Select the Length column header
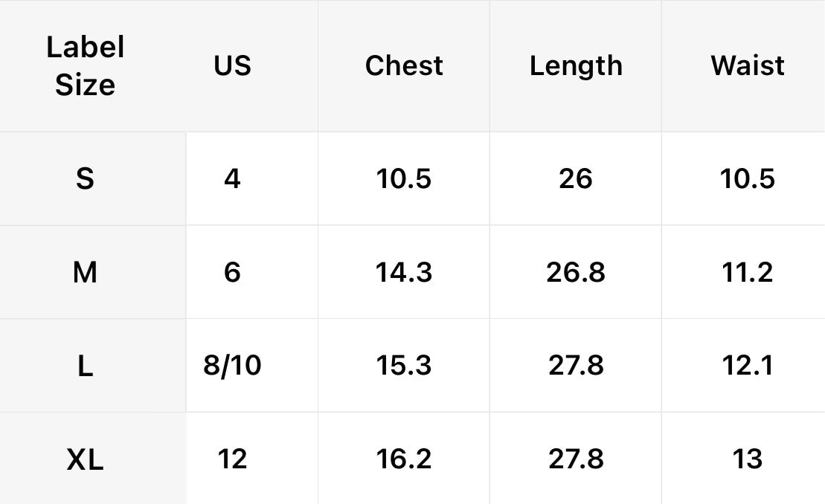This screenshot has height=504, width=825. pos(576,66)
